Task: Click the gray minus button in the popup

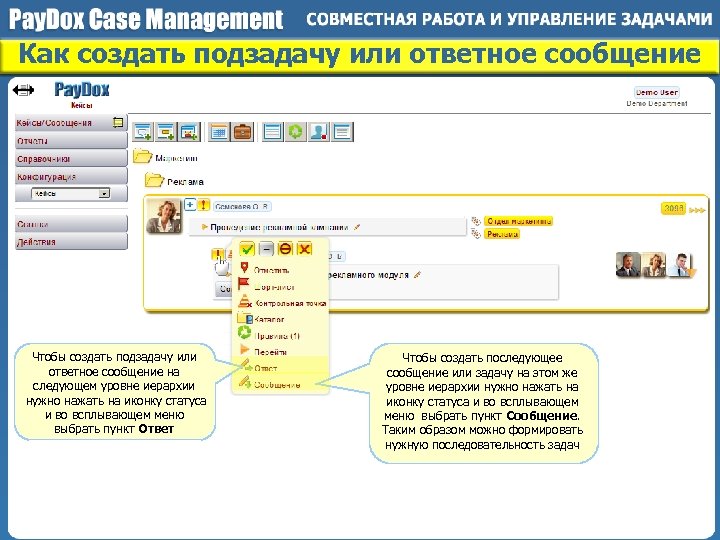Action: (266, 249)
